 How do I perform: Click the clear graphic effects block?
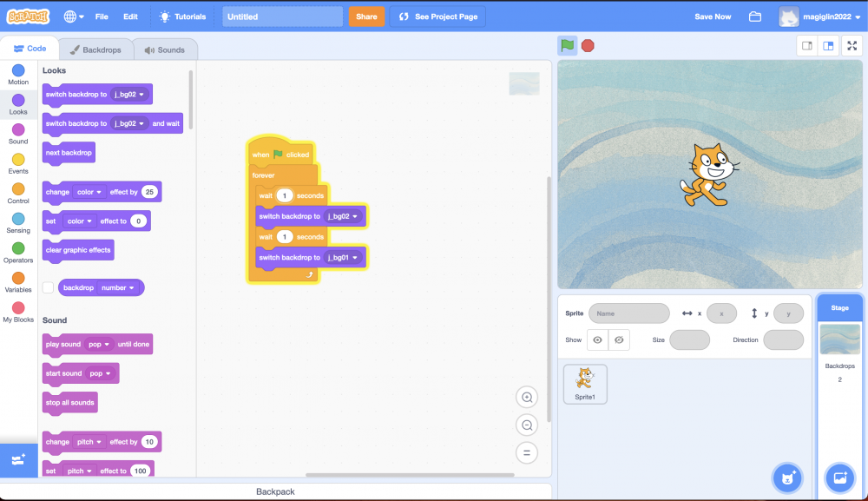point(78,250)
